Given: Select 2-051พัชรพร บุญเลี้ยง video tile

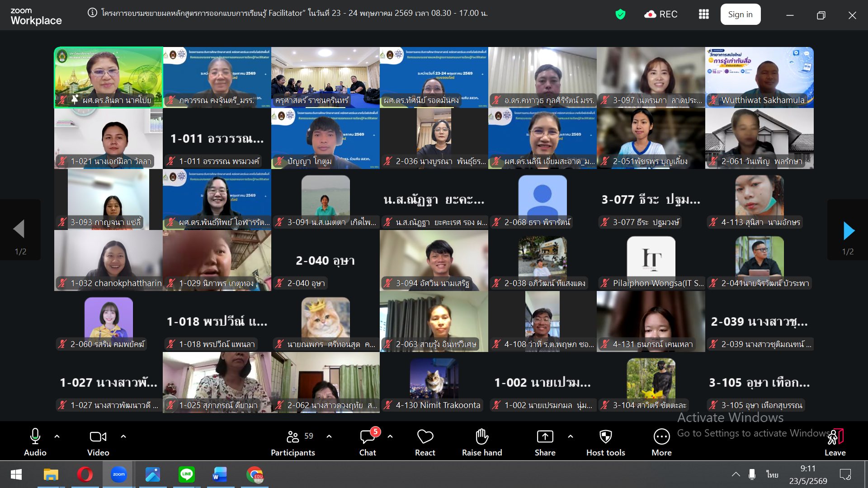Looking at the screenshot, I should [651, 138].
